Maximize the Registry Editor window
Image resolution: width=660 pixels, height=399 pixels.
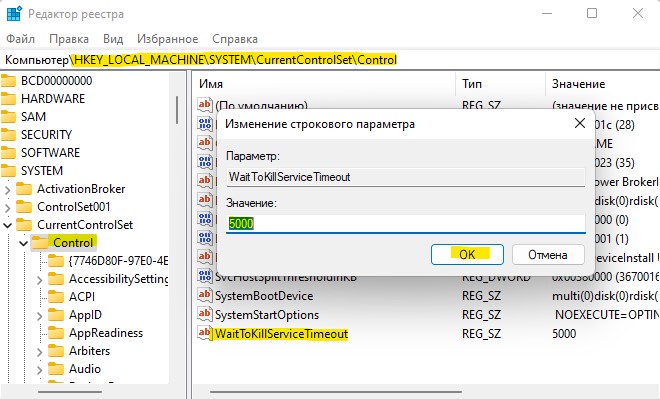click(592, 13)
